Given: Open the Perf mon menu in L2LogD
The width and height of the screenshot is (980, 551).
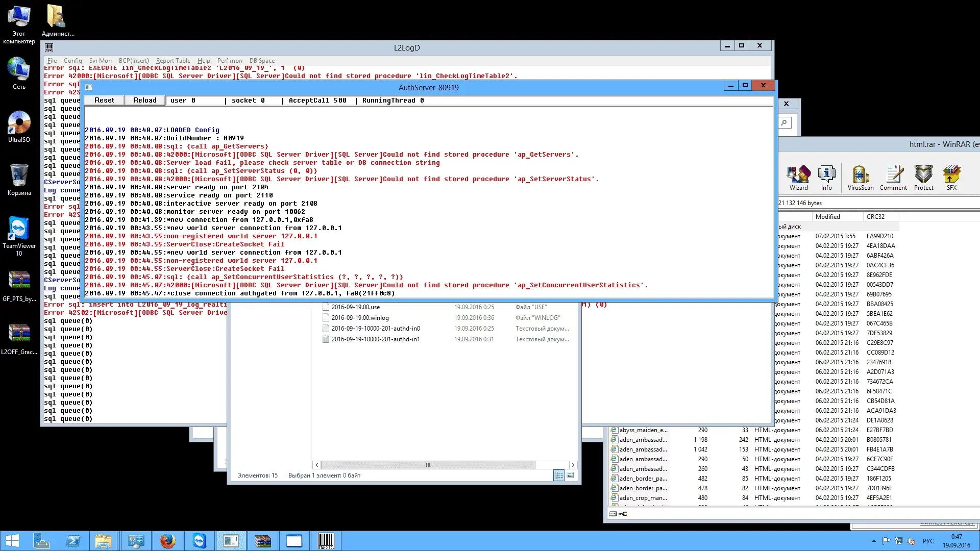Looking at the screenshot, I should point(230,61).
